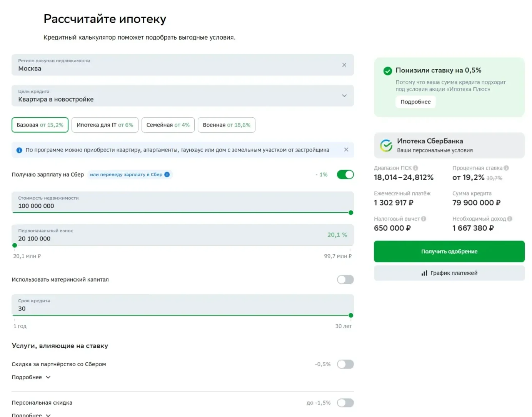Click the monthly payment value '1 302 917 ₽'
532x417 pixels.
[x=394, y=203]
